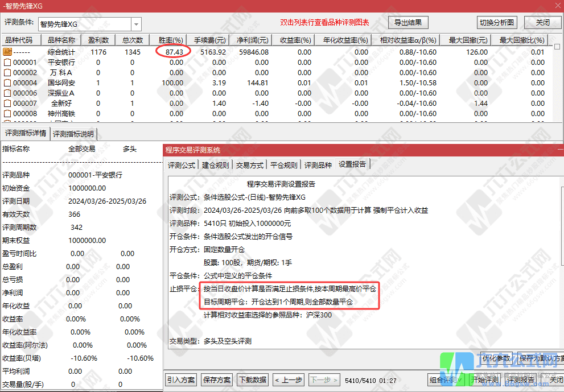This screenshot has height=392, width=564.
Task: Click the page icon next to 万科A
Action: point(7,72)
